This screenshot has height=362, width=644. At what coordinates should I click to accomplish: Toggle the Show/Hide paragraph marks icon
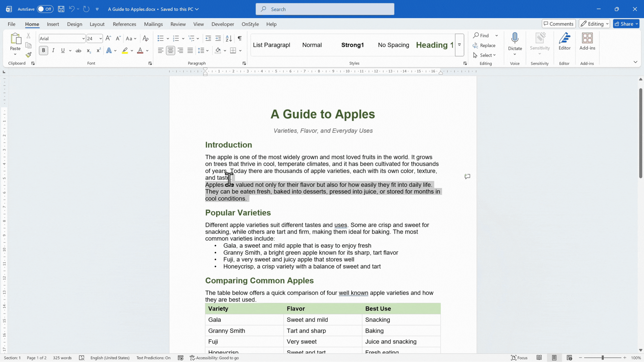coord(239,39)
